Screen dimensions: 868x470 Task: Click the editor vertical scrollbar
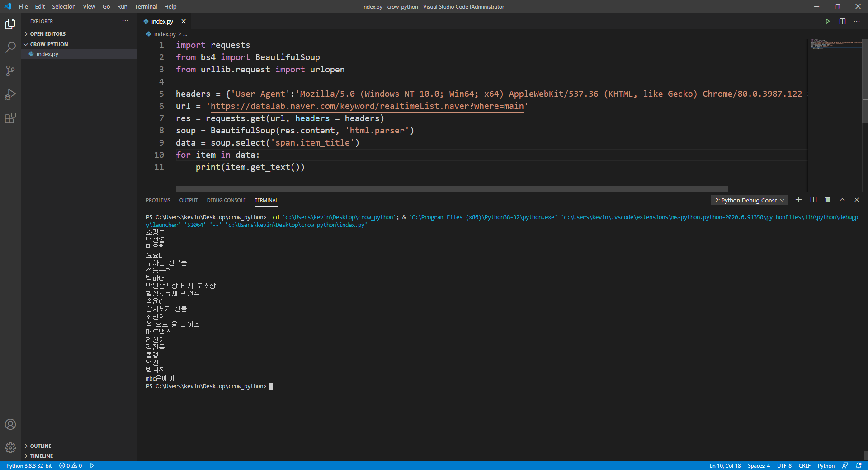pyautogui.click(x=865, y=81)
